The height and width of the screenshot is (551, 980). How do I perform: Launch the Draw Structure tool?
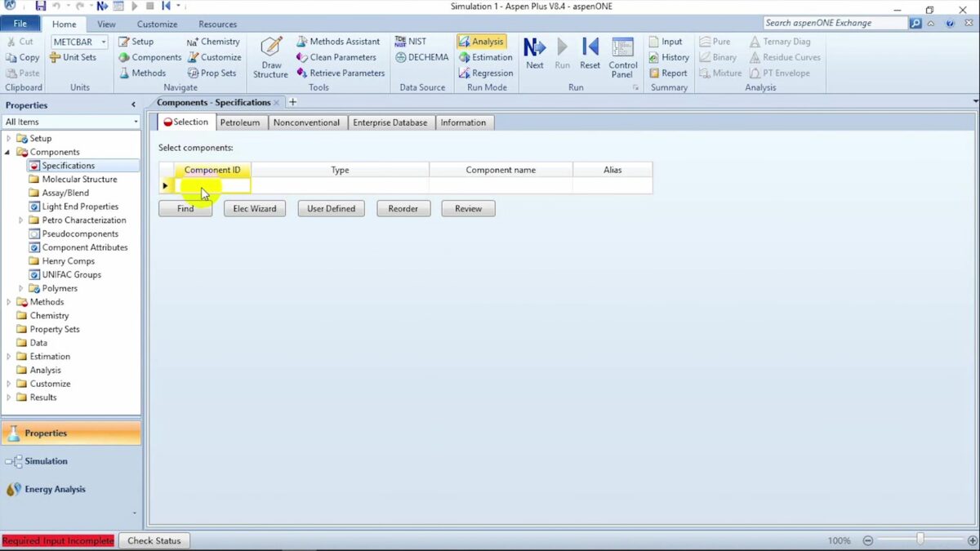click(x=270, y=58)
